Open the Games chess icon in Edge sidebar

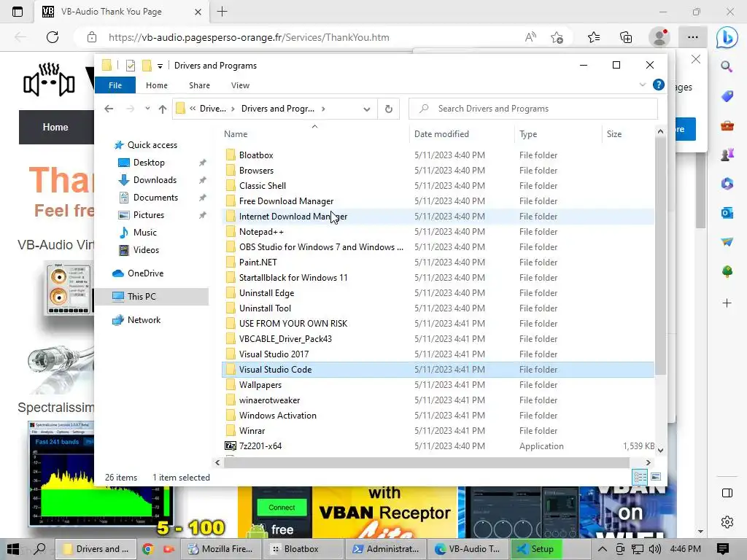click(727, 155)
